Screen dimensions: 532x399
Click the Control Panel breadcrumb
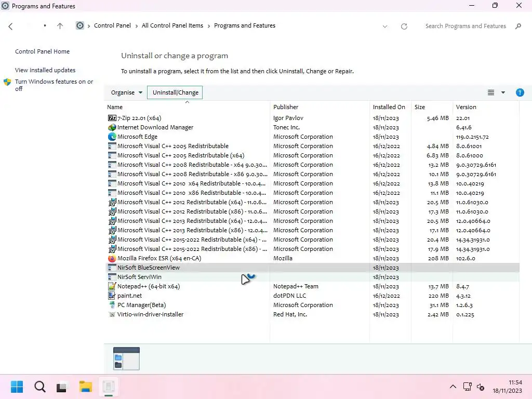(x=112, y=26)
